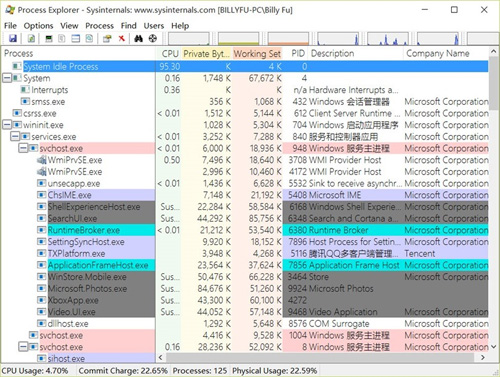Sort by the Company Name column header
Image resolution: width=500 pixels, height=377 pixels.
click(x=446, y=54)
